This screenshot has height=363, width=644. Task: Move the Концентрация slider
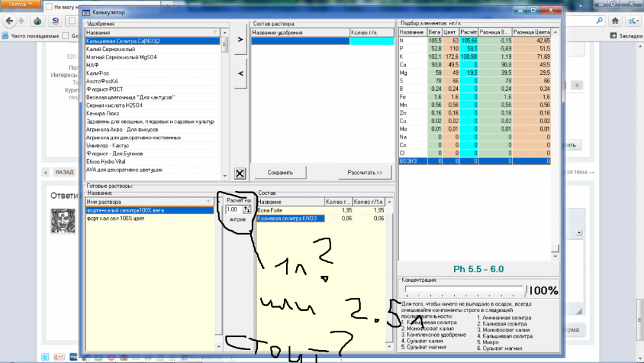(526, 290)
